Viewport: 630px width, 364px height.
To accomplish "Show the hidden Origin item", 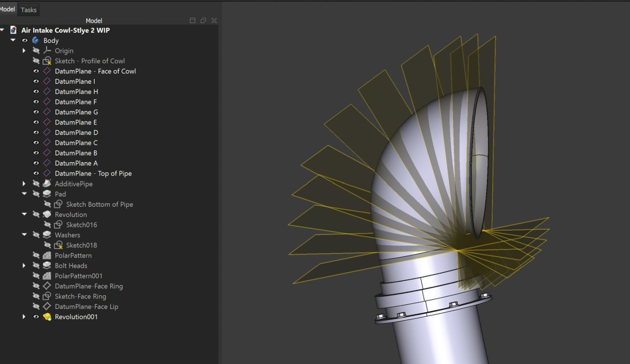I will coord(36,51).
